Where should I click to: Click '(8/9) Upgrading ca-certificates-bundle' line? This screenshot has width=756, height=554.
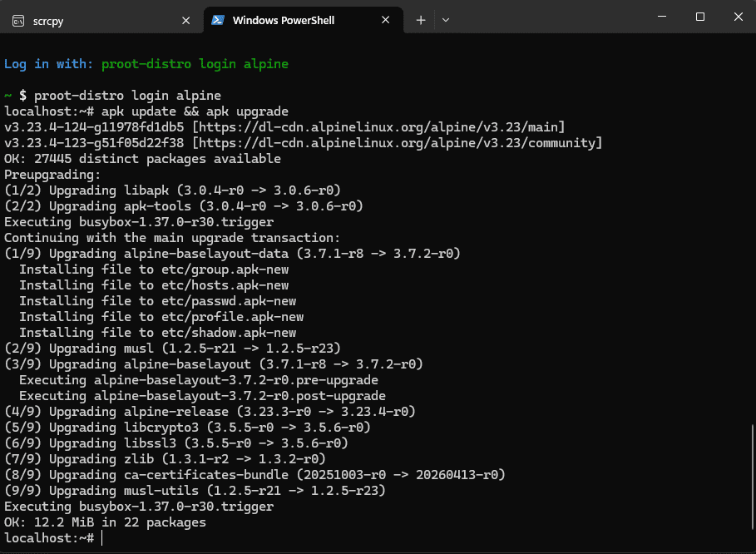click(x=255, y=475)
